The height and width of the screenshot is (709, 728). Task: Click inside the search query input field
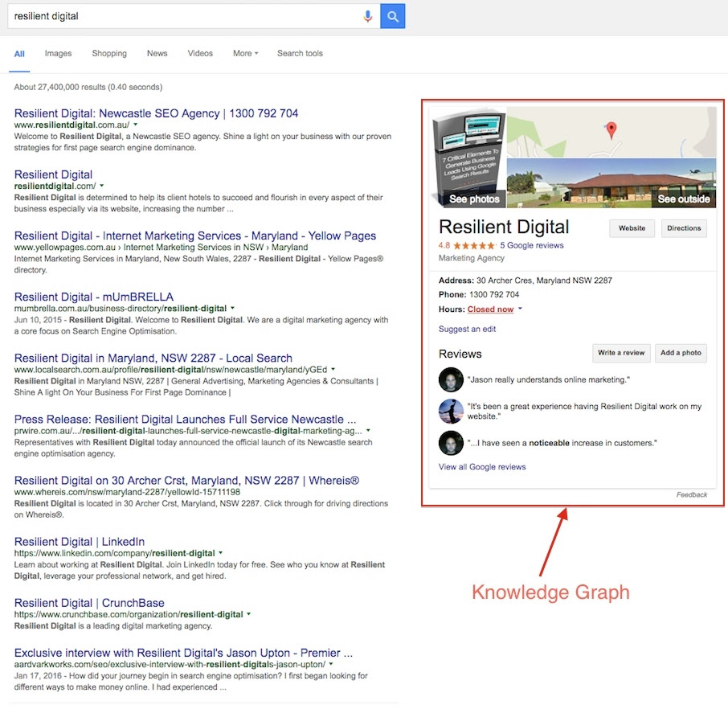[161, 15]
